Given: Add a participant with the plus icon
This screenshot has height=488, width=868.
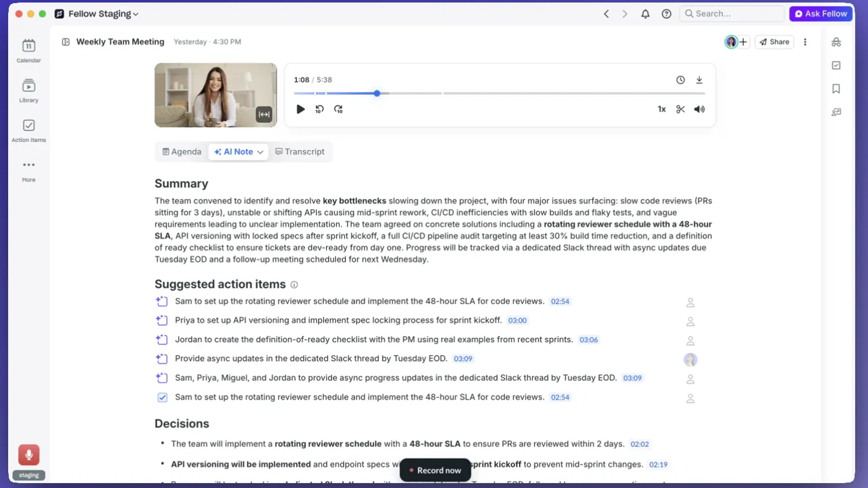Looking at the screenshot, I should (x=743, y=42).
